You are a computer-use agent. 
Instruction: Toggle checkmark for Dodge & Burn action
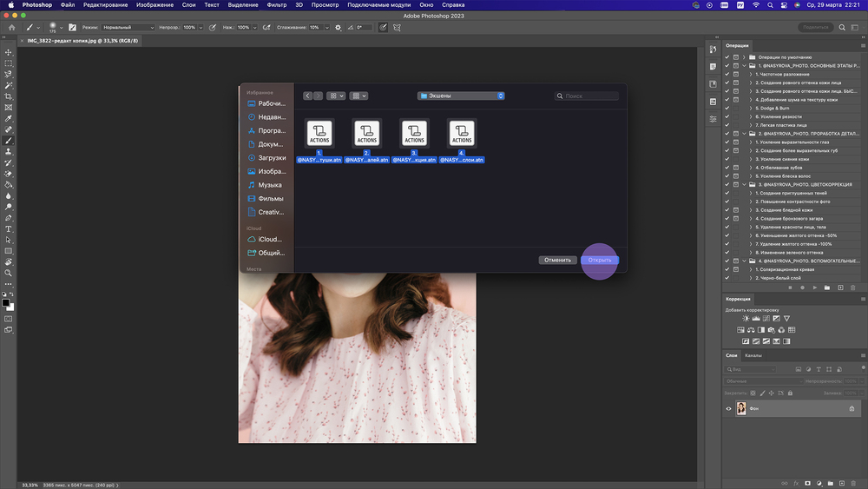727,109
